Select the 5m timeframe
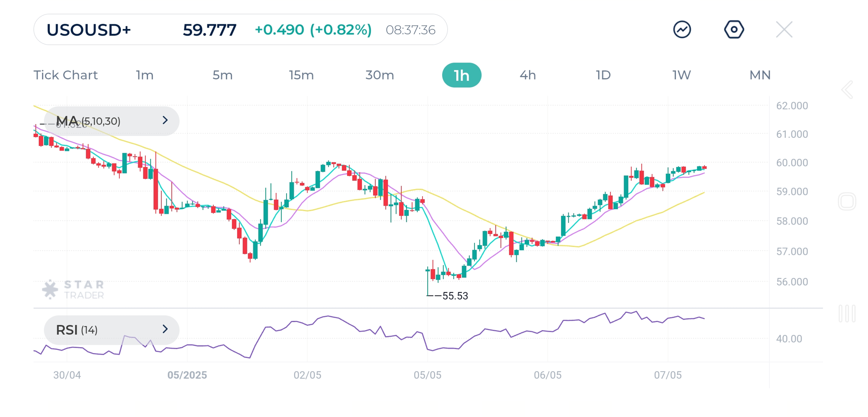This screenshot has width=868, height=417. [222, 75]
